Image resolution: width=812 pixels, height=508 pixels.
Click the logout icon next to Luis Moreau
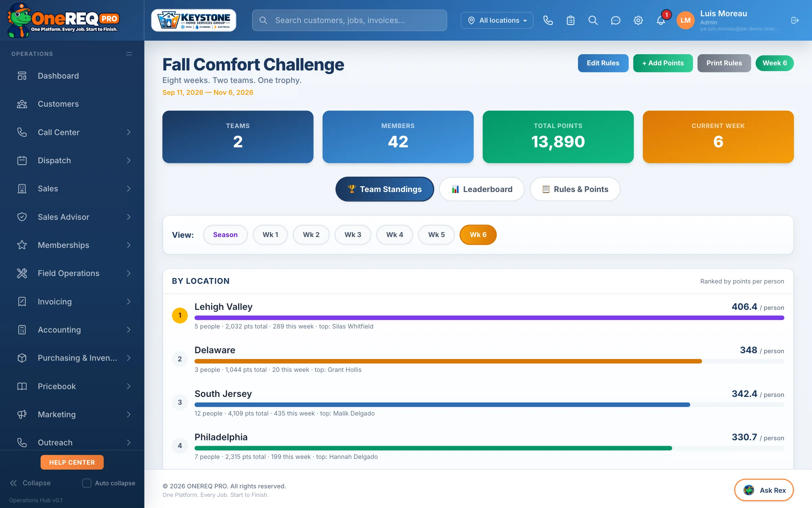(x=795, y=20)
